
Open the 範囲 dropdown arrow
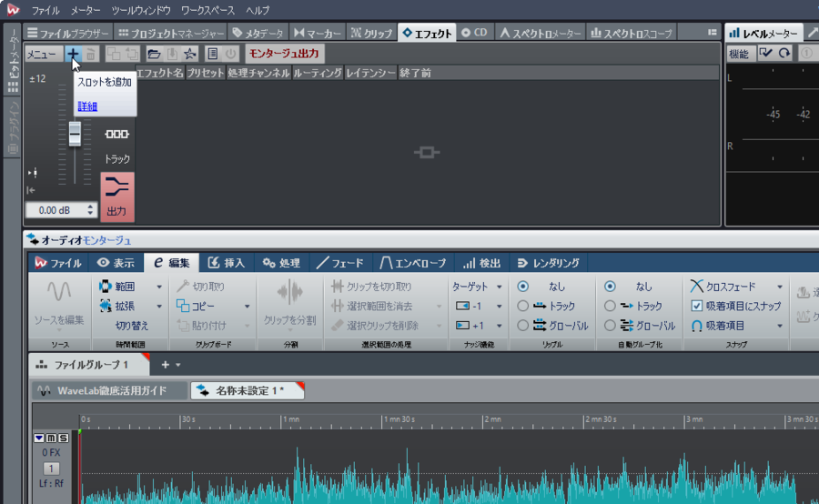[159, 287]
